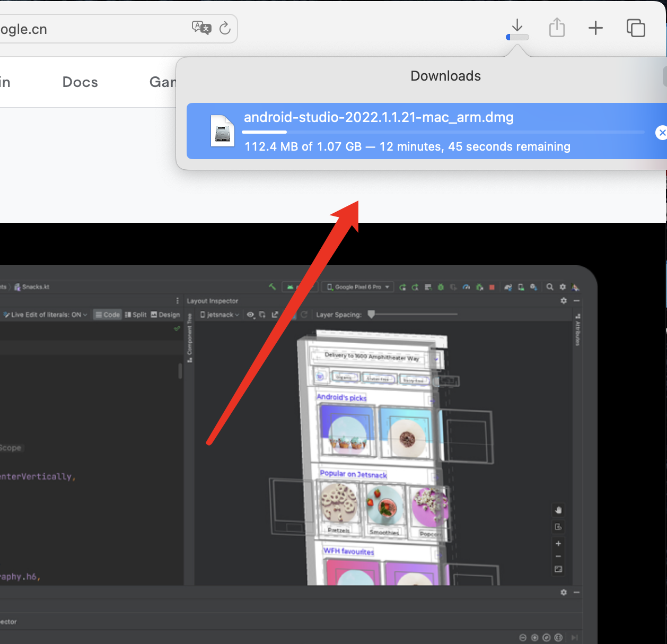Click the '112.4 MB of 1.07 GB' status text
The image size is (667, 644).
click(x=303, y=146)
